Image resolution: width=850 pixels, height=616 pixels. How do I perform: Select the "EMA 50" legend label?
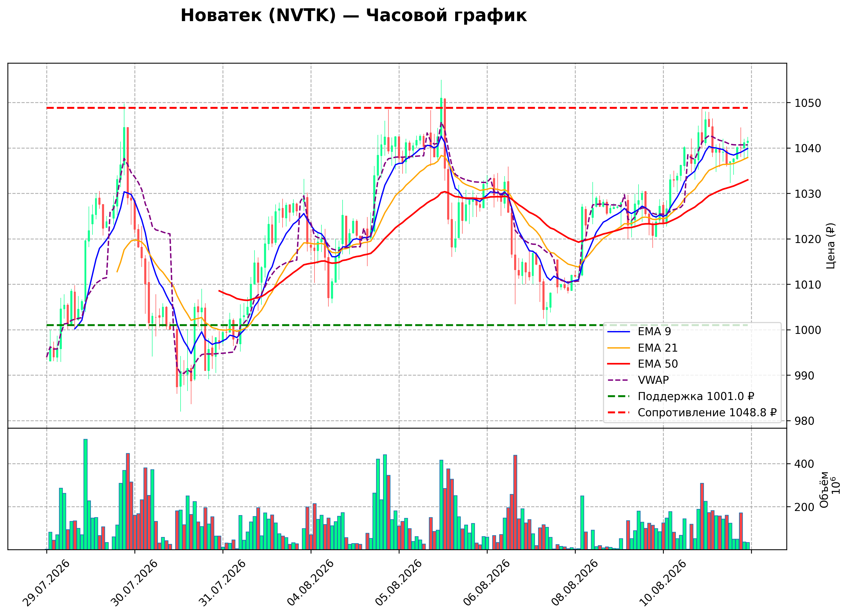658,364
